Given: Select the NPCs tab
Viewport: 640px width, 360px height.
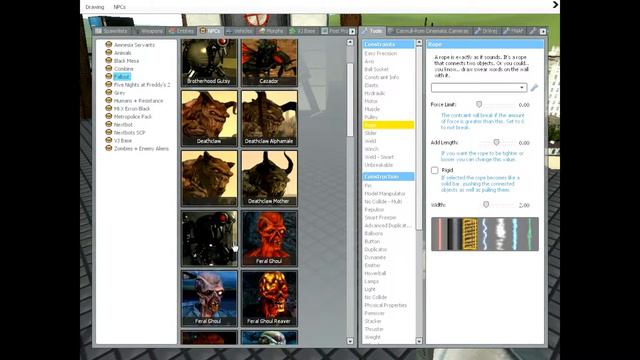Looking at the screenshot, I should click(211, 31).
